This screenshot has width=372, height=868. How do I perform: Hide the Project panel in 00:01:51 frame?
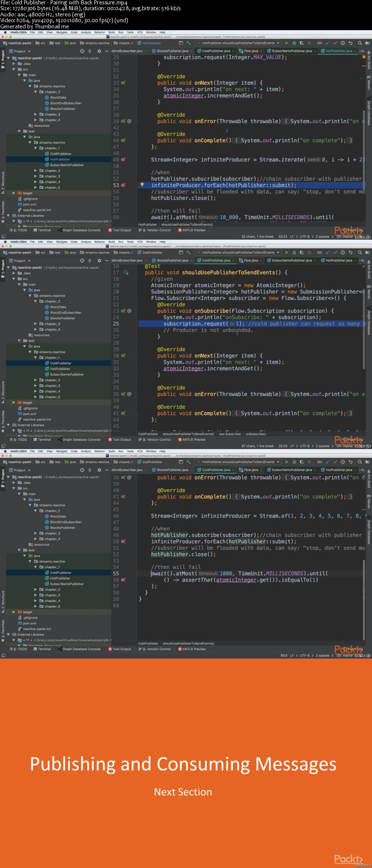(107, 261)
